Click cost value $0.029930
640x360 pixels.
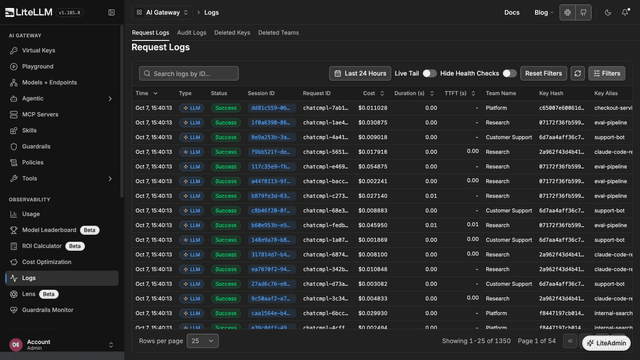pos(373,313)
